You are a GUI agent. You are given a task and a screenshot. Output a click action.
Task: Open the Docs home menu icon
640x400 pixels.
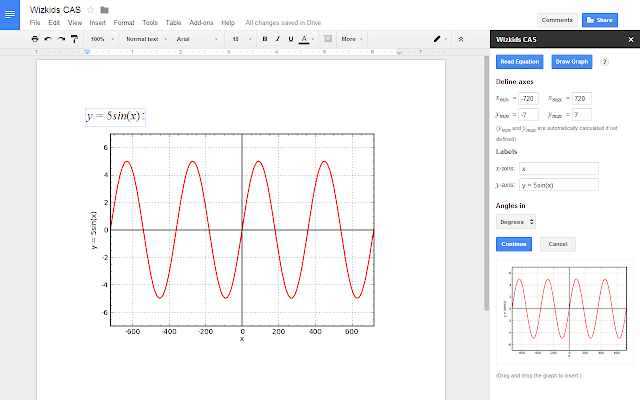tap(10, 15)
